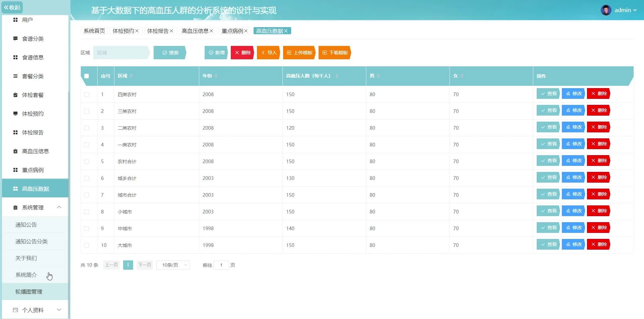Click the 体检预约 sidebar icon
The height and width of the screenshot is (319, 644).
(x=15, y=114)
